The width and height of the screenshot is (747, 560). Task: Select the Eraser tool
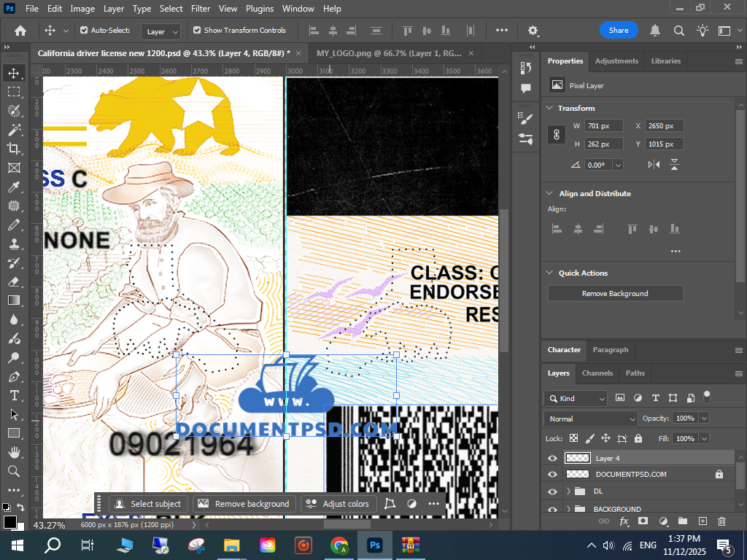tap(13, 281)
